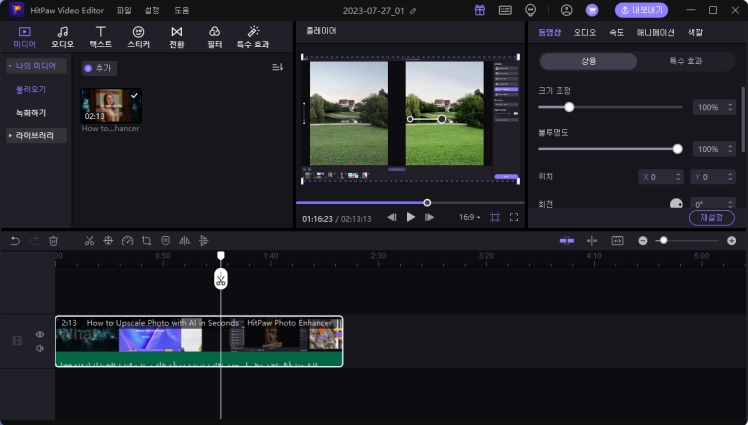748x425 pixels.
Task: Switch to 색깔 color tab
Action: pyautogui.click(x=695, y=32)
